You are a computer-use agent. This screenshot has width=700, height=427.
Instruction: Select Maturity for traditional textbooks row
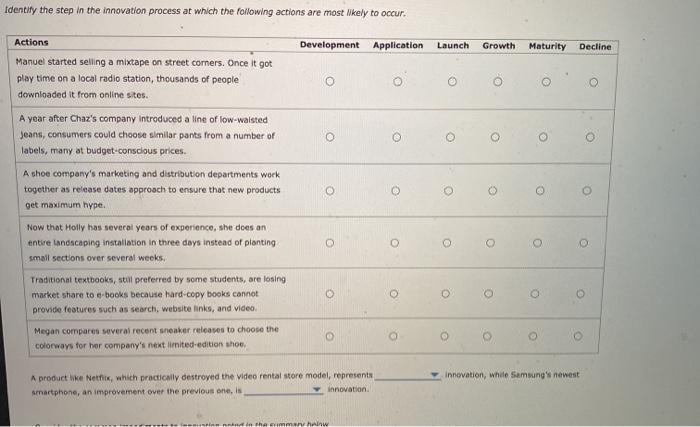pos(535,294)
